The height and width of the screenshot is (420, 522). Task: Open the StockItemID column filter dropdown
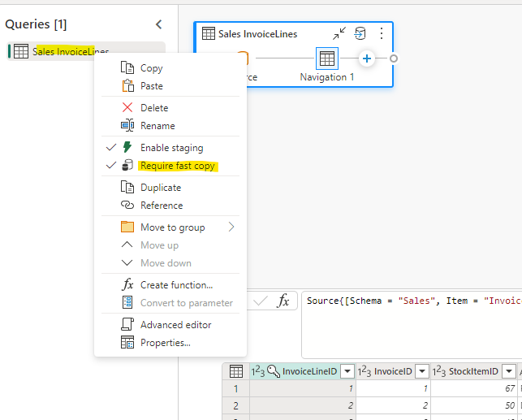(509, 371)
